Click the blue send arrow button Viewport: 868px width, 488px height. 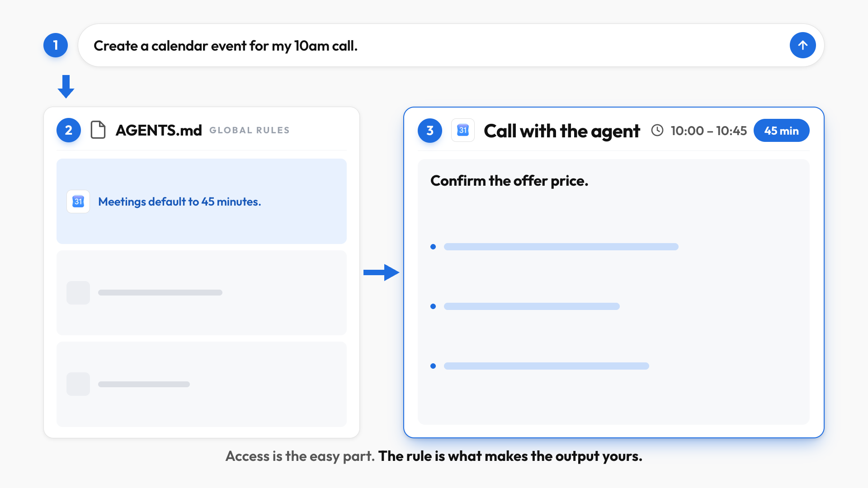[802, 45]
